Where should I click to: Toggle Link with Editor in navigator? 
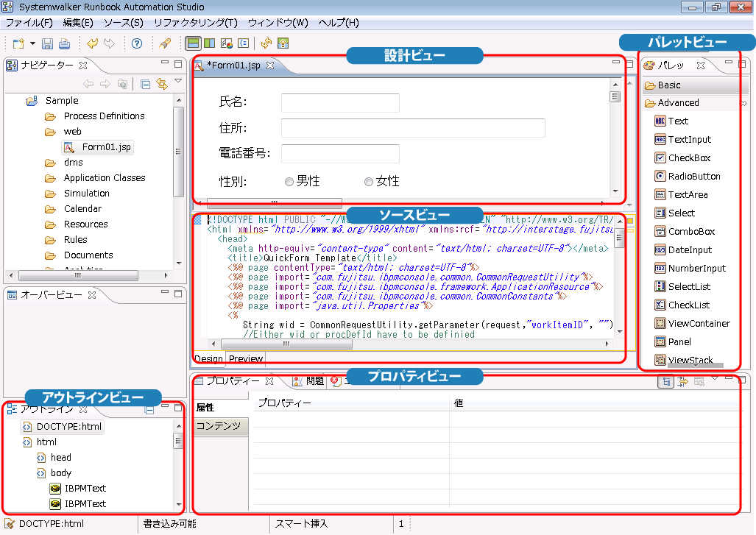[x=162, y=85]
